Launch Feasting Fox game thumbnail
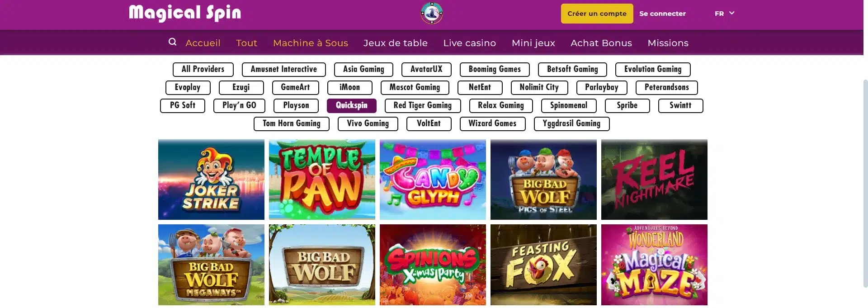The image size is (868, 308). (x=543, y=265)
